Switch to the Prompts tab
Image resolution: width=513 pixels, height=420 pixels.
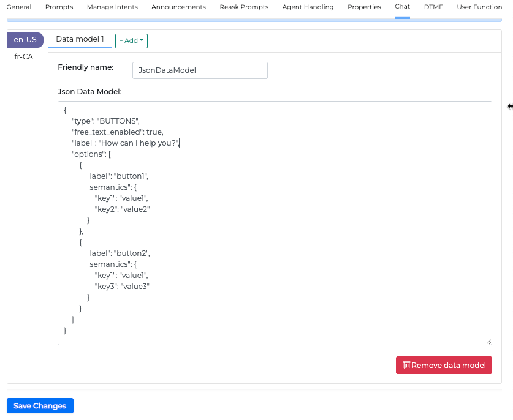pos(59,7)
